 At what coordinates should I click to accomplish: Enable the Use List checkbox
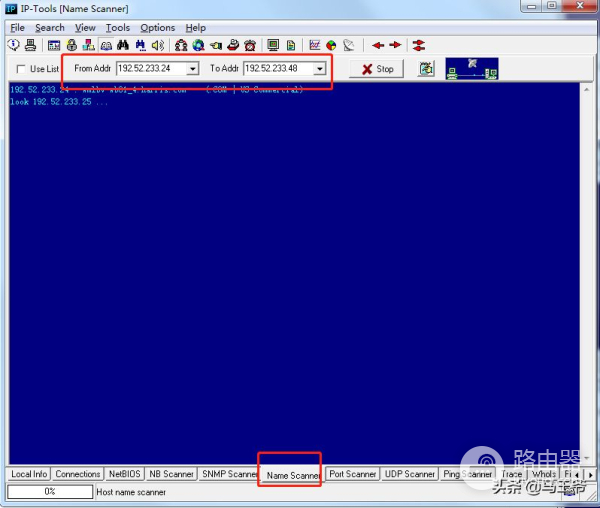click(22, 69)
